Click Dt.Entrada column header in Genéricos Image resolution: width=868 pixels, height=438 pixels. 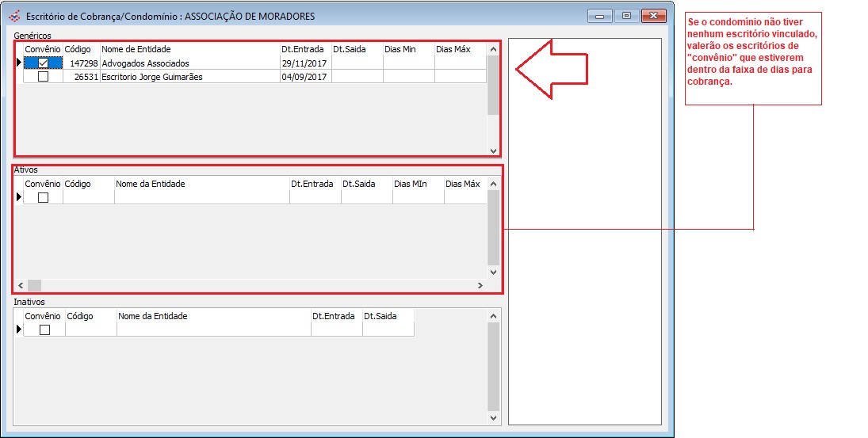point(304,49)
